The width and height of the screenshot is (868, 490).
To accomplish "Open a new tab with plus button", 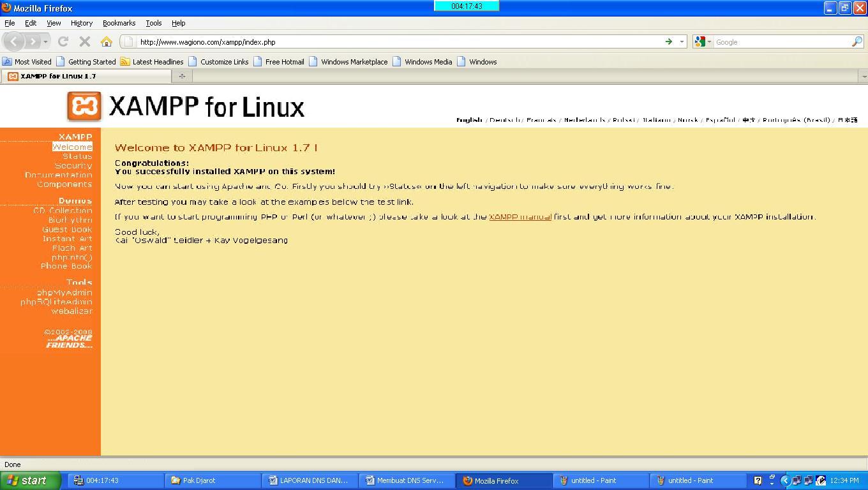I will [x=182, y=76].
